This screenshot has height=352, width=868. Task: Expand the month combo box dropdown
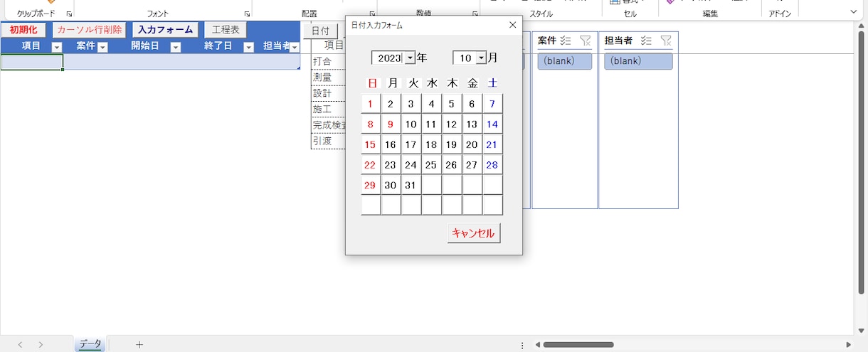point(482,58)
